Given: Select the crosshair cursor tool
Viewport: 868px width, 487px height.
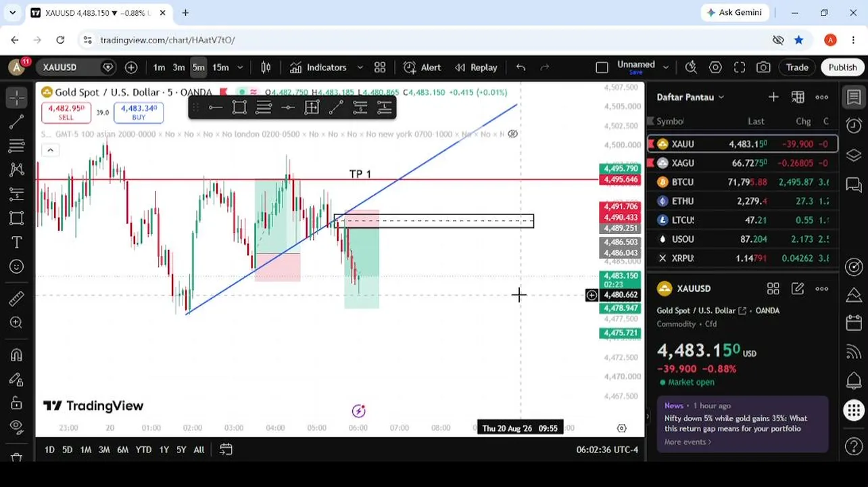Looking at the screenshot, I should click(17, 98).
